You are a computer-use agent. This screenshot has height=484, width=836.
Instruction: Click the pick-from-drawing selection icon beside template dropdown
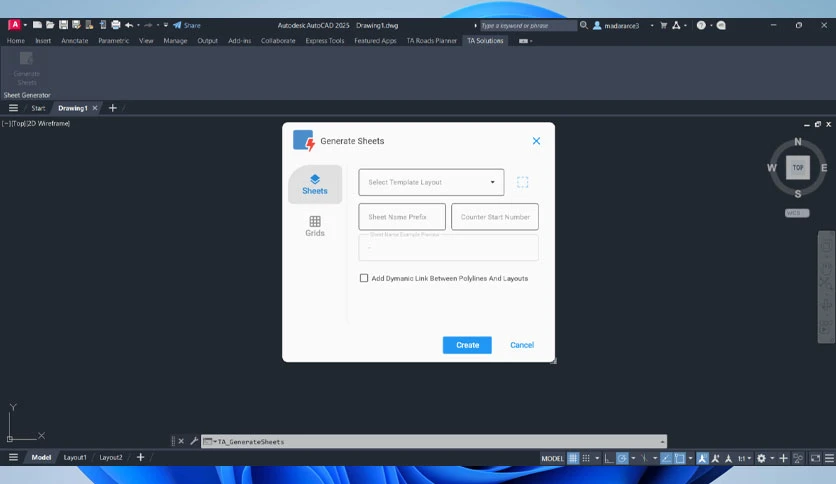[522, 182]
